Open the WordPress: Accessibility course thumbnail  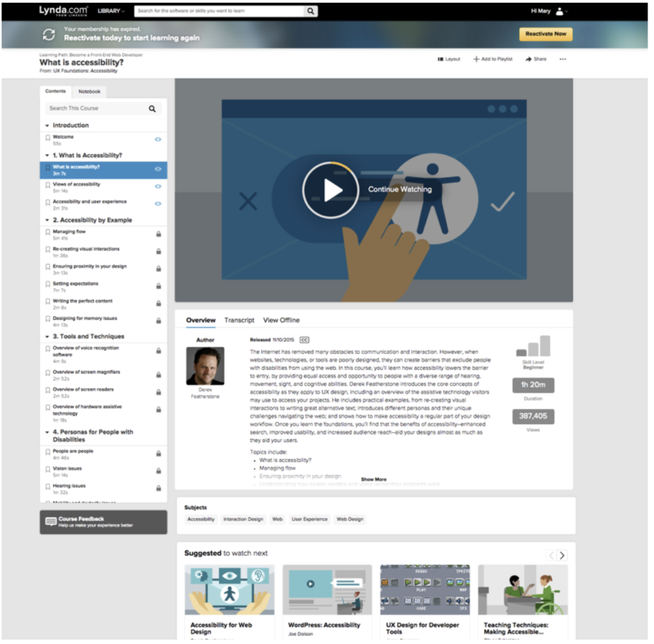point(327,589)
